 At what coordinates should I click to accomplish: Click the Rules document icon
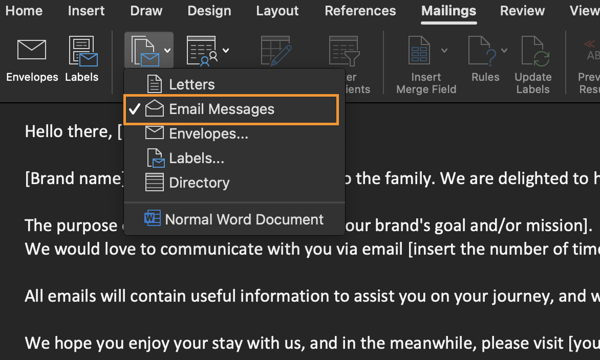482,50
